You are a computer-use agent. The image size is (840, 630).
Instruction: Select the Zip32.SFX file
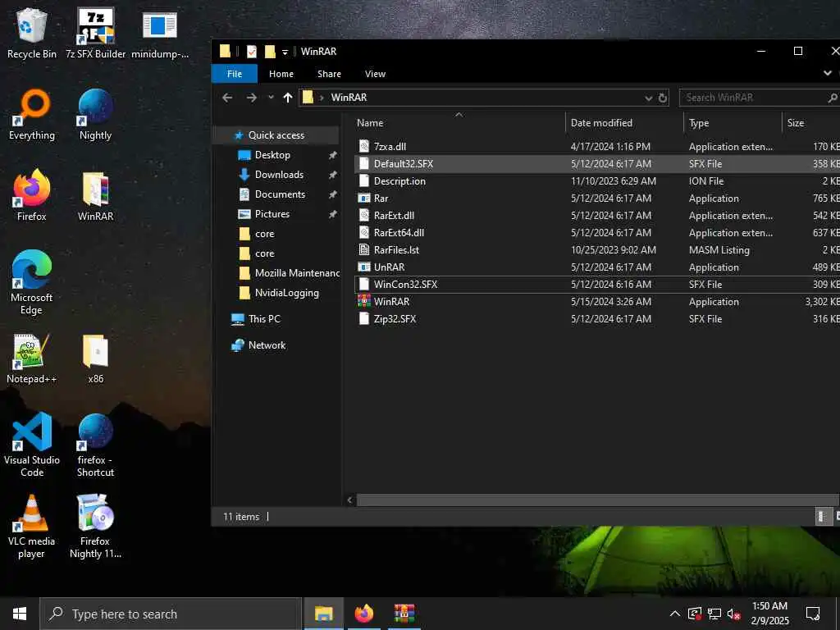point(597,319)
